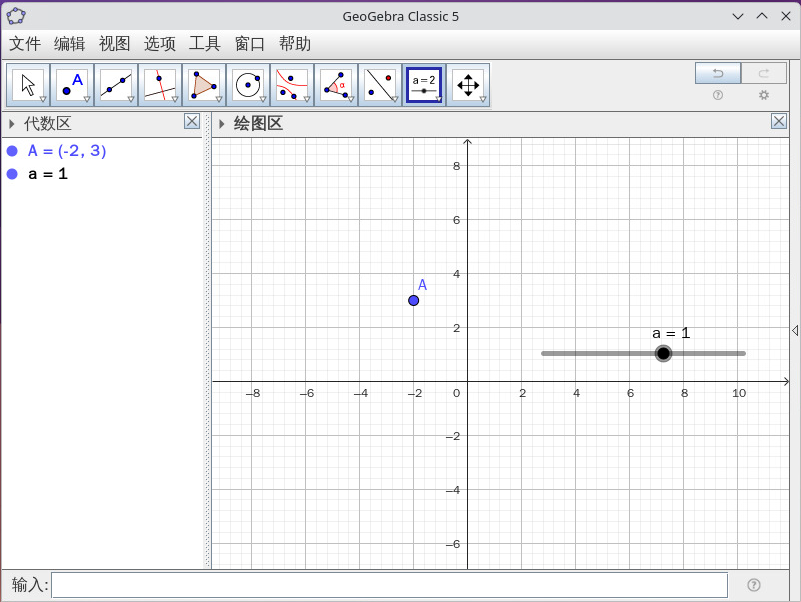
Task: Open Move tool dropdown triangle
Action: [x=43, y=99]
